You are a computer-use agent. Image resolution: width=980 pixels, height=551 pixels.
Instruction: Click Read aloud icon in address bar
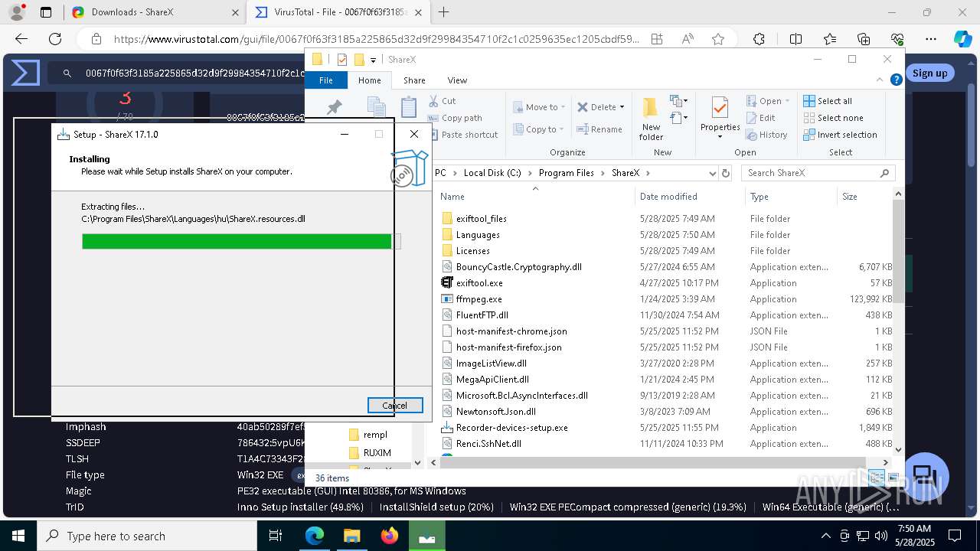point(688,39)
